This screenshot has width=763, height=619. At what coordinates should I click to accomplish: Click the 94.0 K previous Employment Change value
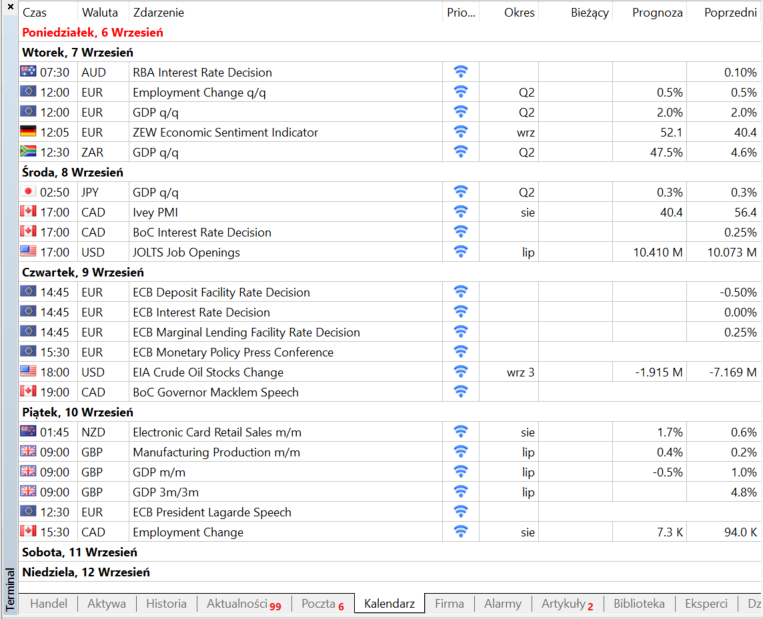[740, 532]
